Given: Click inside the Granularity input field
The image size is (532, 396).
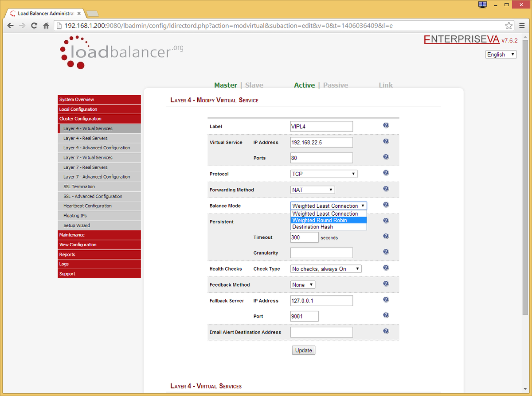Looking at the screenshot, I should (321, 252).
